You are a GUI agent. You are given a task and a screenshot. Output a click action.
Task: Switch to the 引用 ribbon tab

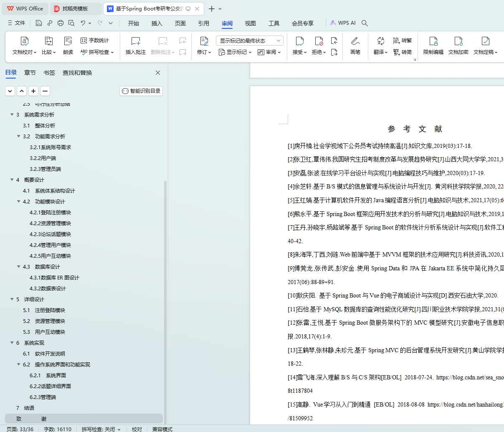204,23
